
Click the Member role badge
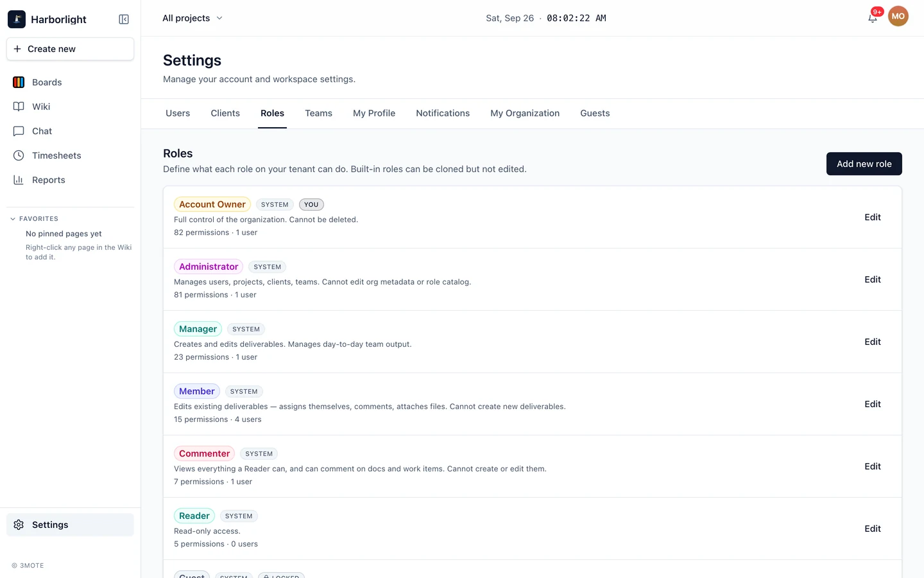(x=197, y=391)
